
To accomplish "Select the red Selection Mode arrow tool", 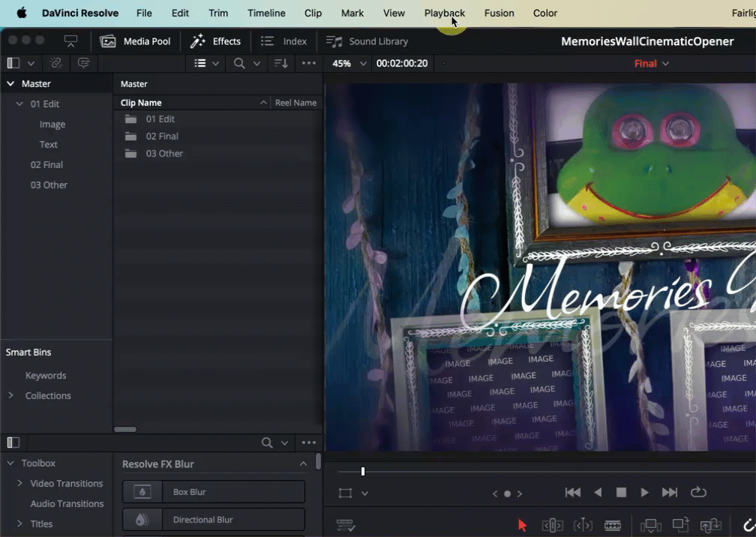I will tap(523, 525).
